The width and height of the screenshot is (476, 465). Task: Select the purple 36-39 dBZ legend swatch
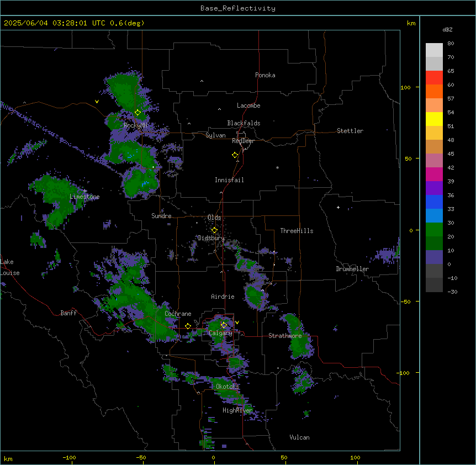point(434,188)
